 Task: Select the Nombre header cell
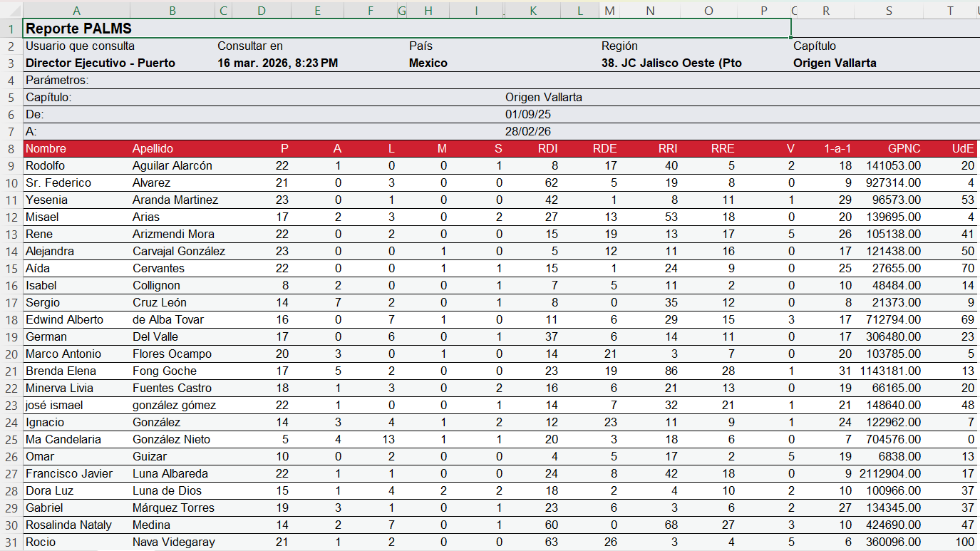tap(46, 148)
